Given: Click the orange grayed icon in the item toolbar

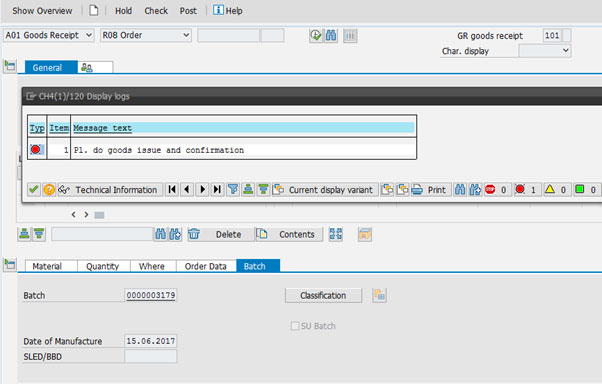Looking at the screenshot, I should 365,234.
